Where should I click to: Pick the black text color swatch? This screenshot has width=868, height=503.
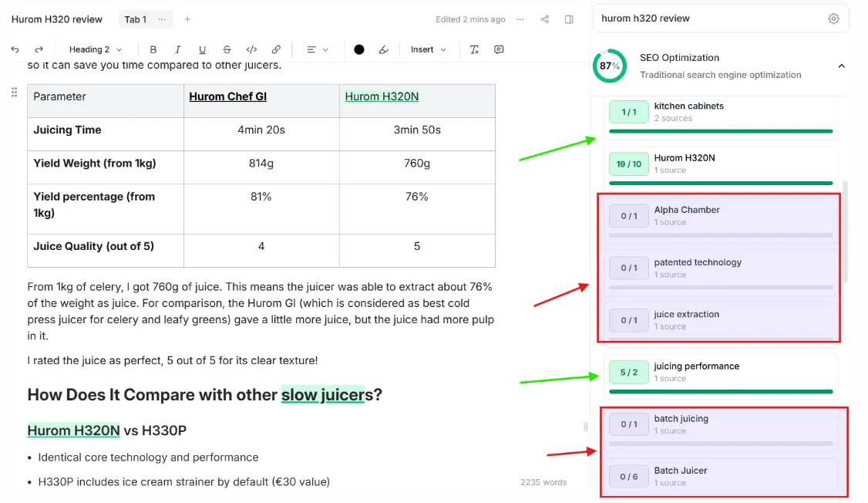pos(359,50)
